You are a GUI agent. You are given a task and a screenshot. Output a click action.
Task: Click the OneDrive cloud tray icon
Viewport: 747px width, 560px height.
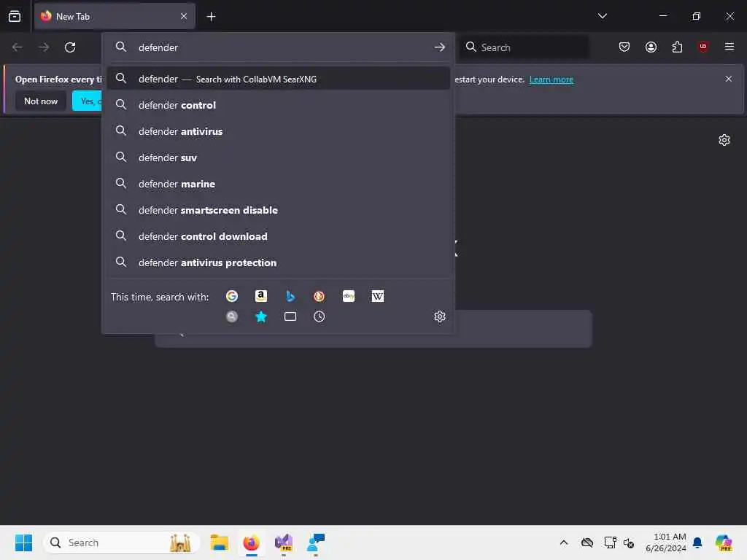(x=587, y=542)
